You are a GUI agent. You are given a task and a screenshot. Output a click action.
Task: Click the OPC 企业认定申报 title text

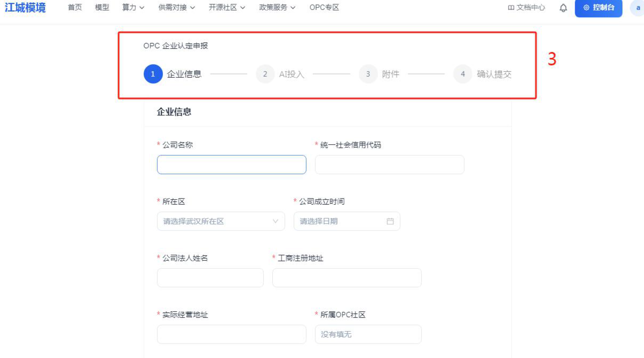pos(176,46)
